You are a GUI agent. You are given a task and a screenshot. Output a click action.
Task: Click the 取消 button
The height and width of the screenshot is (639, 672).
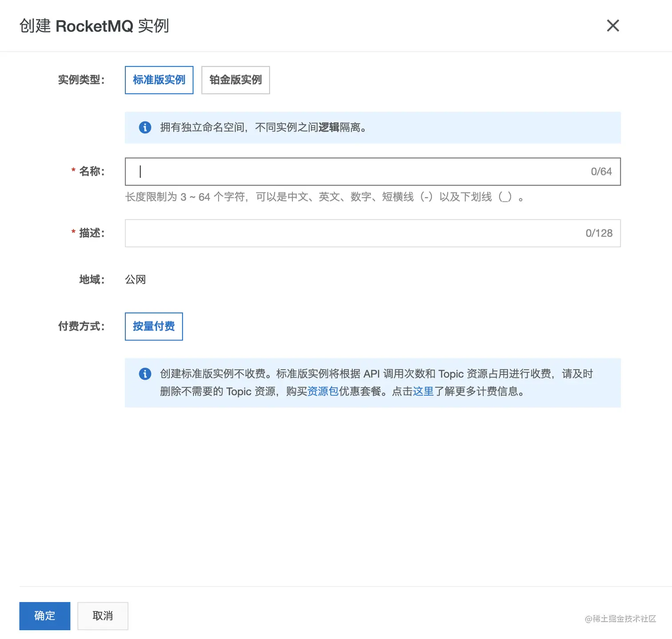pos(103,616)
